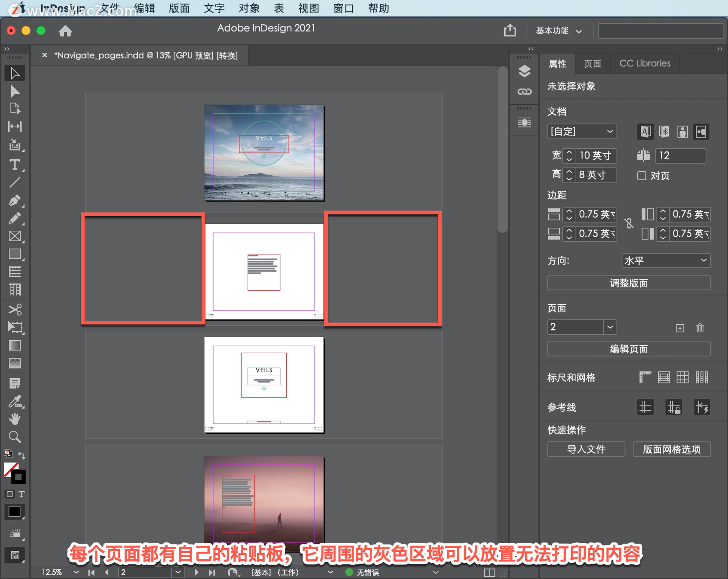Click the 导入文件 button
The height and width of the screenshot is (579, 728).
(x=586, y=449)
